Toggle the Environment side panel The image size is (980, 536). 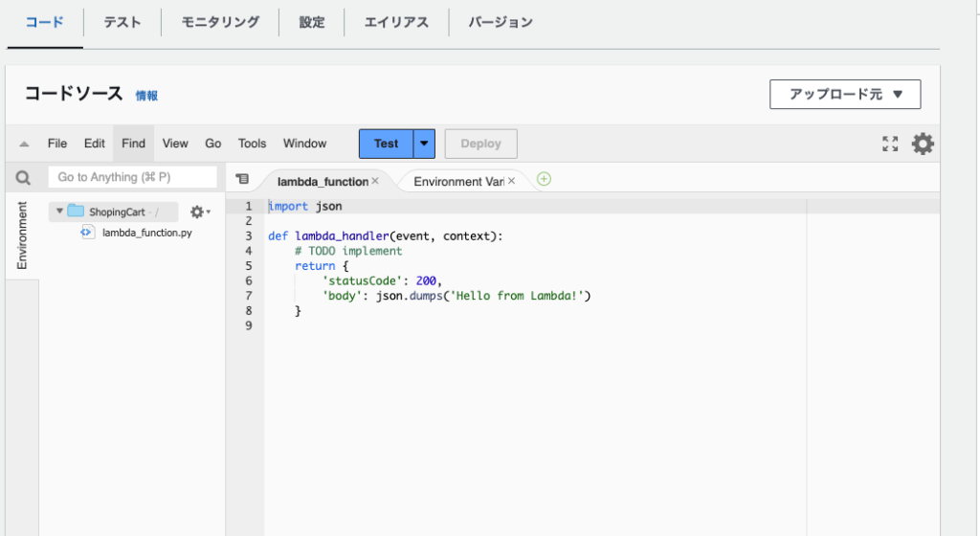22,235
